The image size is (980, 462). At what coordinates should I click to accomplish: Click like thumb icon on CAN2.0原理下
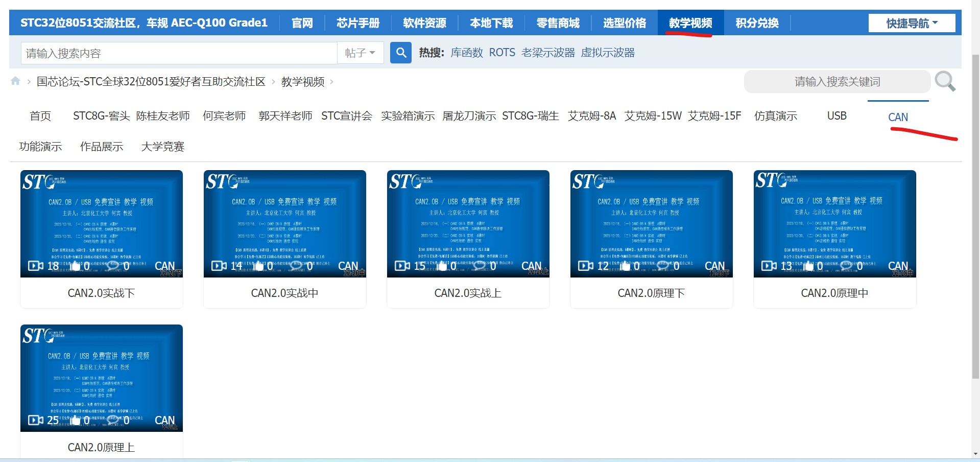click(626, 266)
